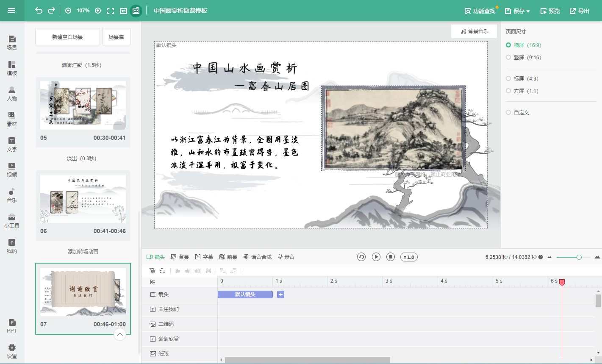This screenshot has height=364, width=602.
Task: Open 音乐 music panel in sidebar
Action: pyautogui.click(x=12, y=195)
